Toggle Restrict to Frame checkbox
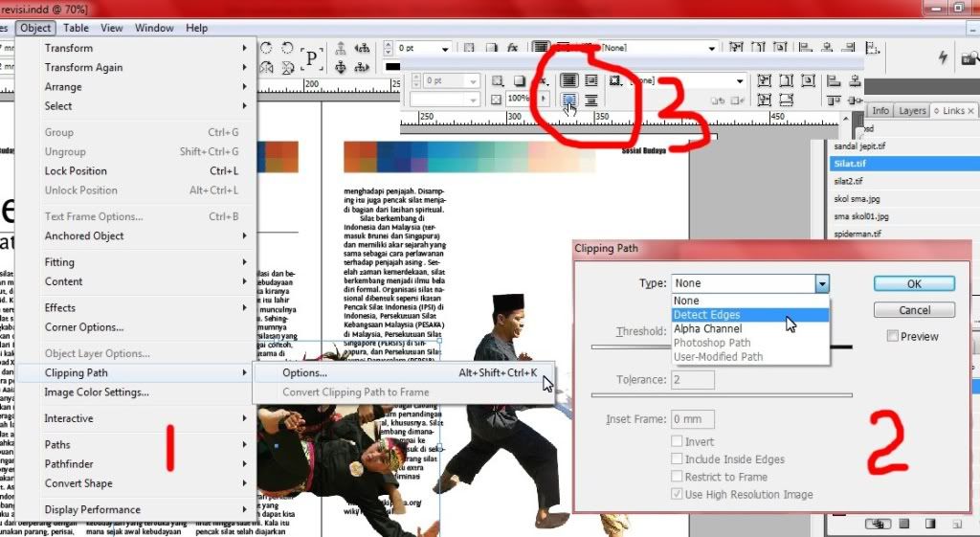 click(x=677, y=477)
